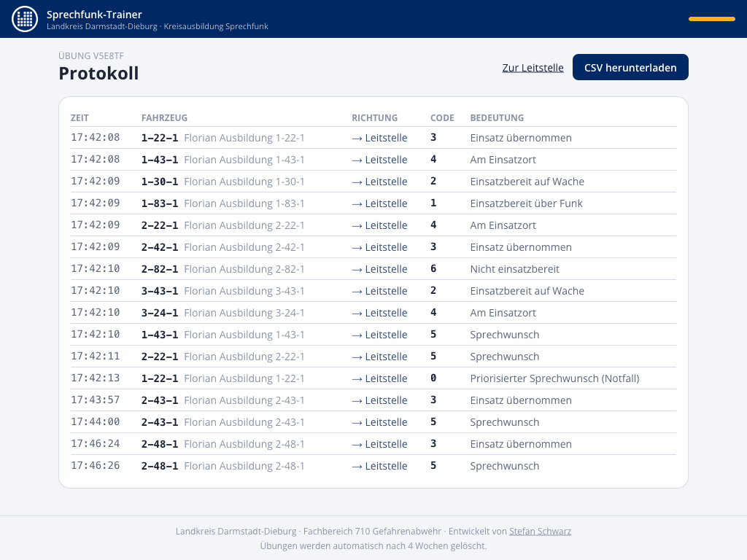Click the "Einsatzbereit über Funk" meaning text
Image resolution: width=747 pixels, height=560 pixels.
[526, 203]
